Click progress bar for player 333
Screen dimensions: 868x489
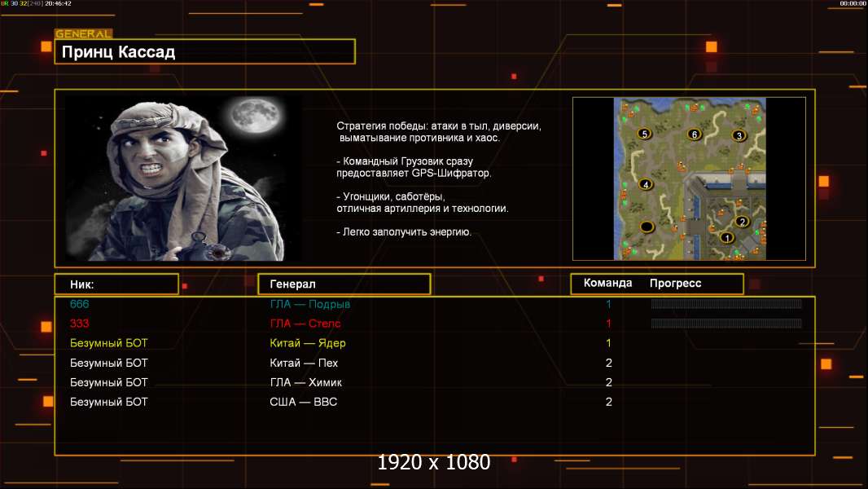point(726,324)
